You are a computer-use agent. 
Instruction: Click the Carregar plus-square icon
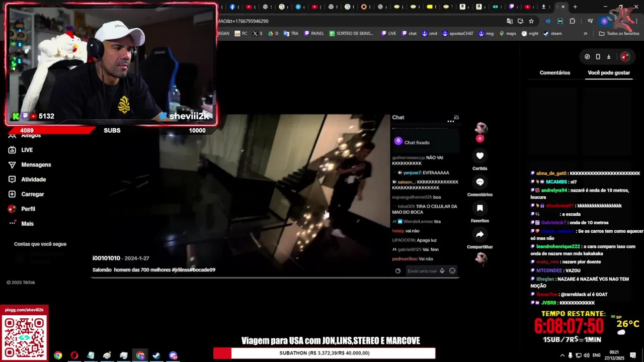pos(12,194)
